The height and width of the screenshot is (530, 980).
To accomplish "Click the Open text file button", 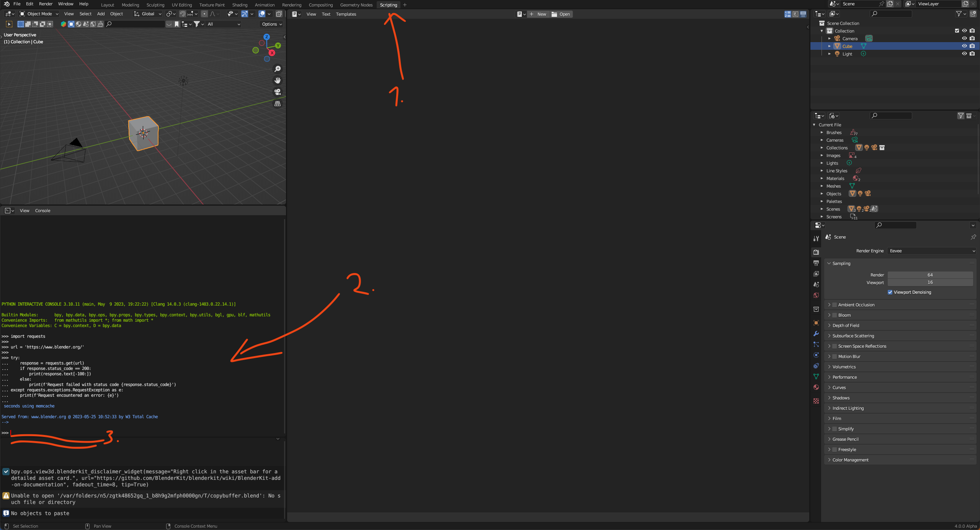I will [x=561, y=14].
